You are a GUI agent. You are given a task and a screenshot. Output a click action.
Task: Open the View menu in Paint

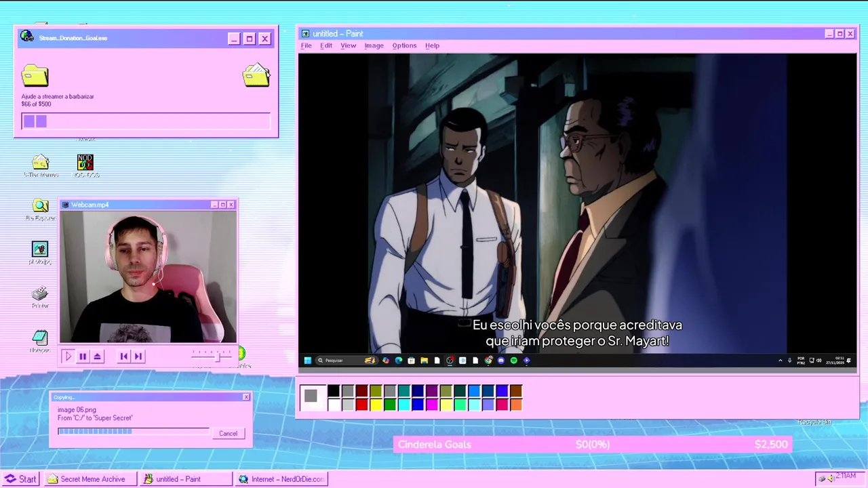pos(349,45)
